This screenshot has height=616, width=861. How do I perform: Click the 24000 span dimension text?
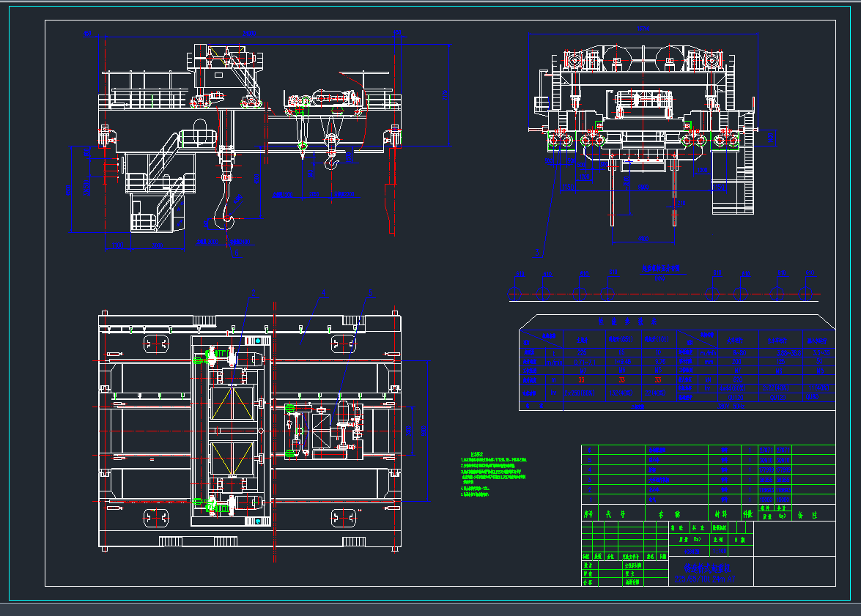pyautogui.click(x=249, y=33)
